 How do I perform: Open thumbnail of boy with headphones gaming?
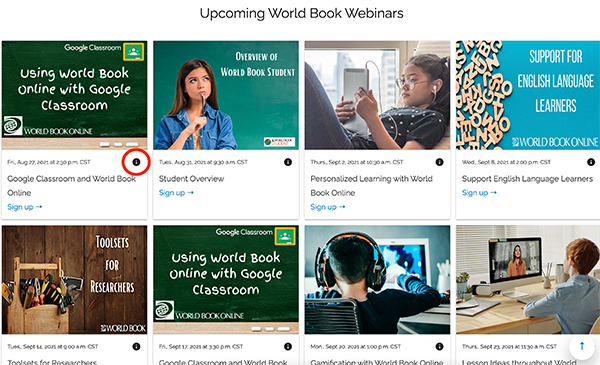pos(377,280)
